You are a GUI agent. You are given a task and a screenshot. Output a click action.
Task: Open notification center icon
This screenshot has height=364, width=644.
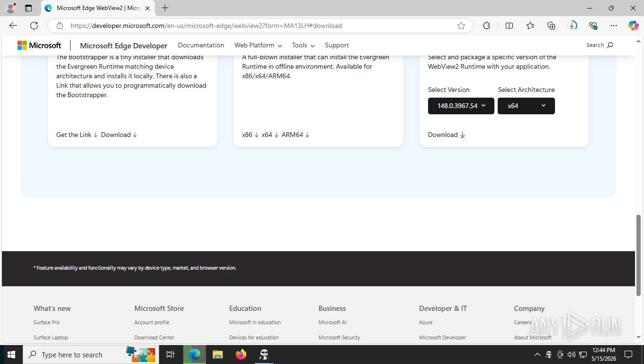click(x=628, y=355)
